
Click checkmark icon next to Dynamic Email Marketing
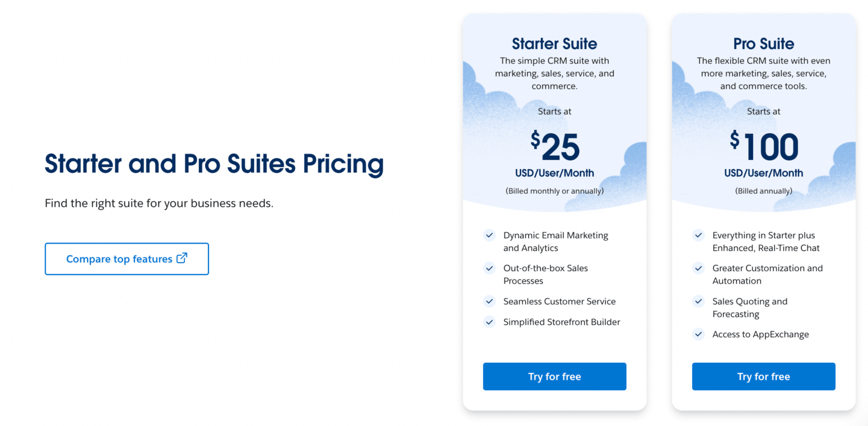click(x=489, y=235)
